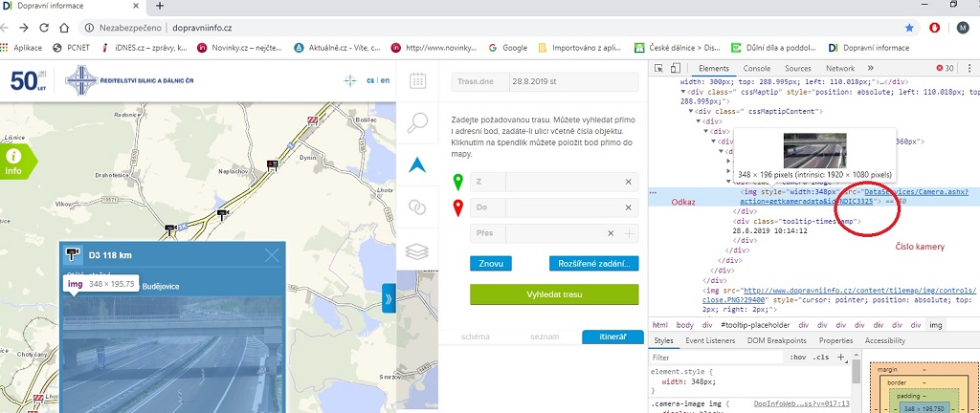The height and width of the screenshot is (413, 980).
Task: Open the Dopravní informace bookmark
Action: (x=869, y=48)
